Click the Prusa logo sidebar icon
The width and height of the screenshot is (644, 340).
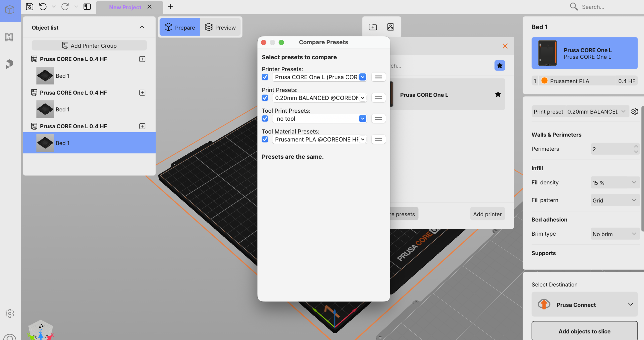9,64
